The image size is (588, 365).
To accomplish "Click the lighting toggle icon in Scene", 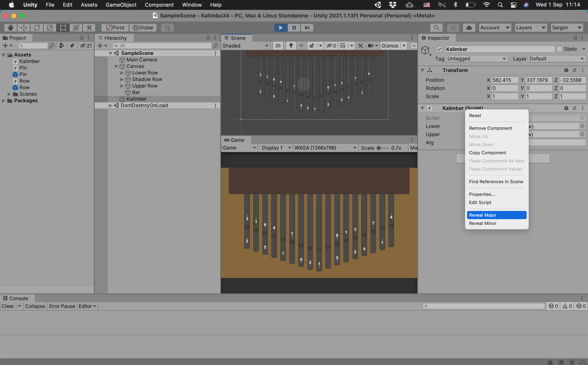I will (x=291, y=46).
